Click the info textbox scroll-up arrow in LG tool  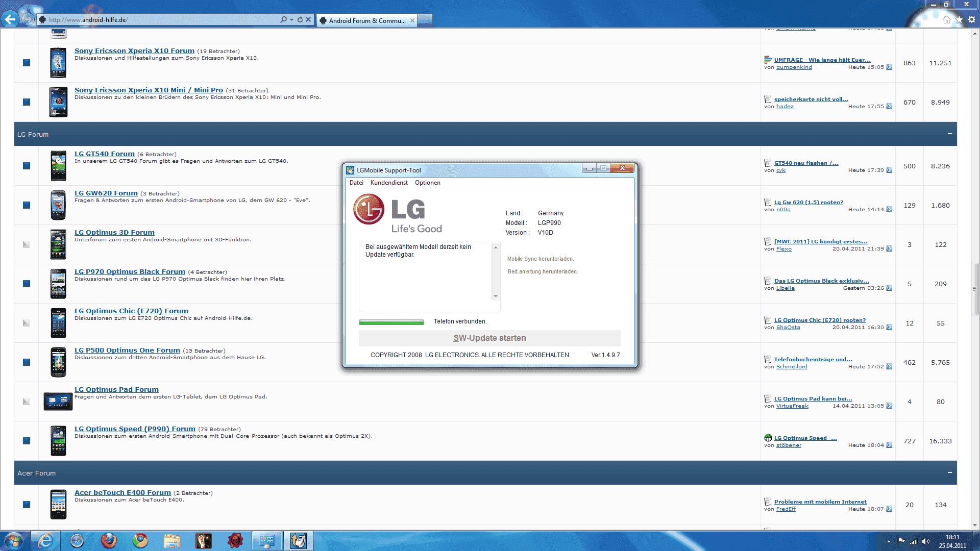pyautogui.click(x=495, y=247)
